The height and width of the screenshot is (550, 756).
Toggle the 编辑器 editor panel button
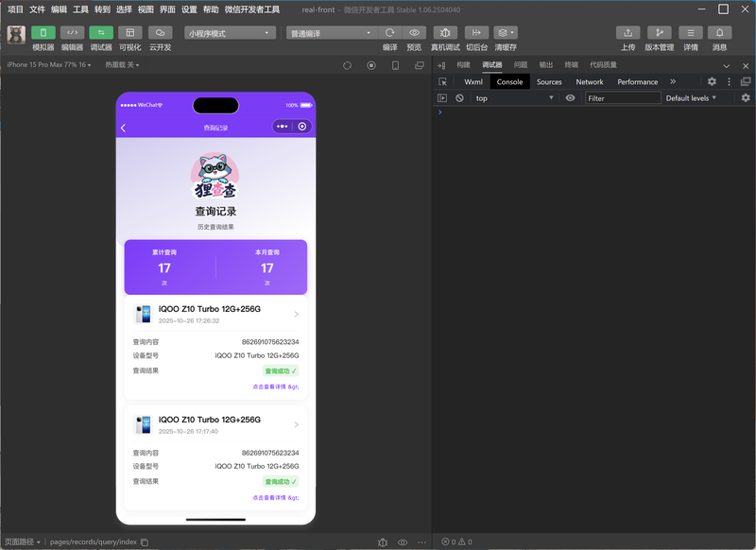pyautogui.click(x=73, y=32)
